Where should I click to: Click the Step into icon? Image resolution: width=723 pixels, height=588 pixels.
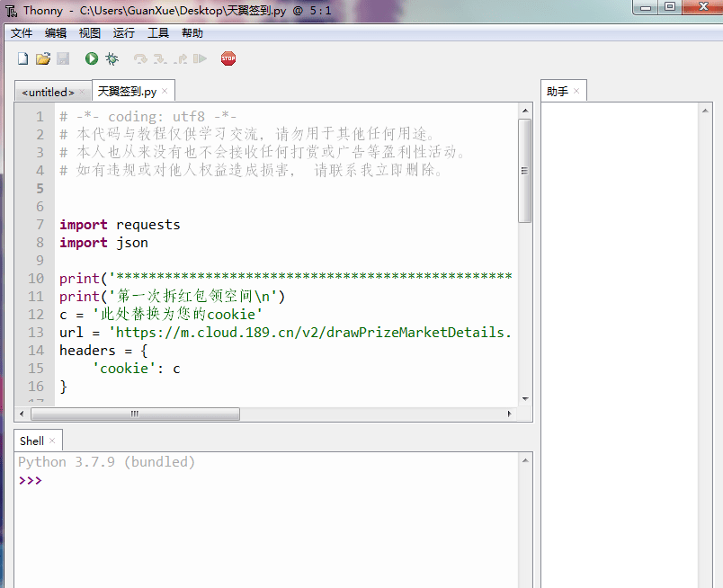tap(160, 58)
